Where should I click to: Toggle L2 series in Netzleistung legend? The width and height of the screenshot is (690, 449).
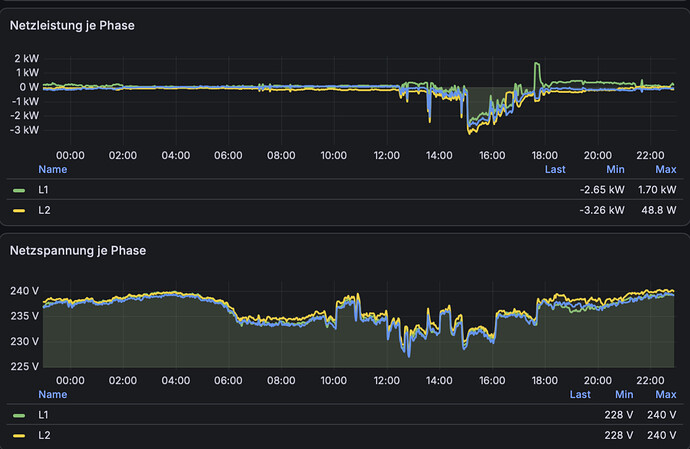(44, 210)
